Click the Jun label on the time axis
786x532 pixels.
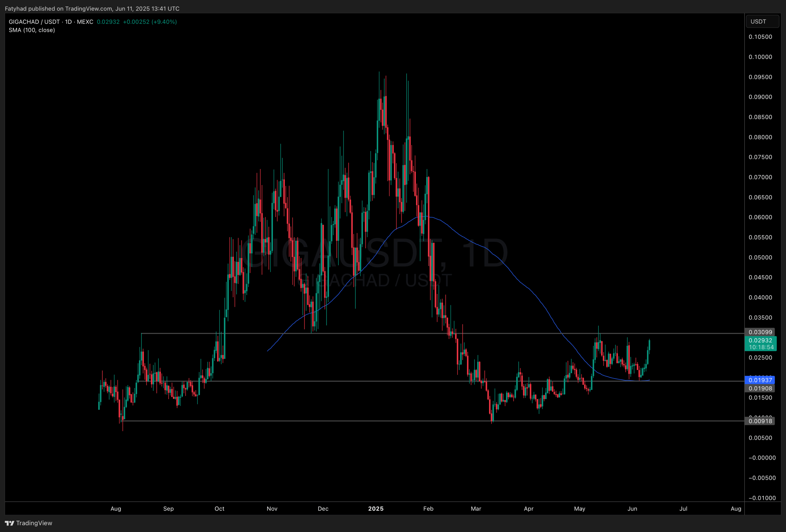632,509
